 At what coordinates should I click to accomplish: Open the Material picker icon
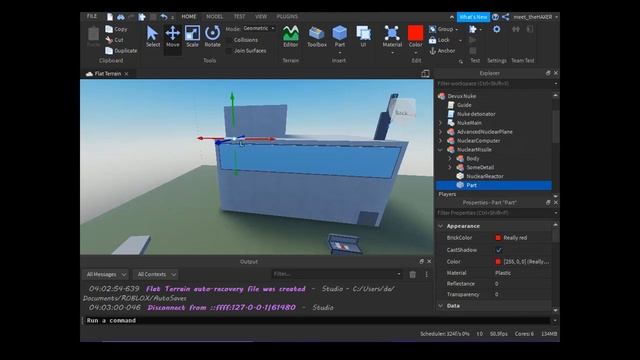pos(392,33)
